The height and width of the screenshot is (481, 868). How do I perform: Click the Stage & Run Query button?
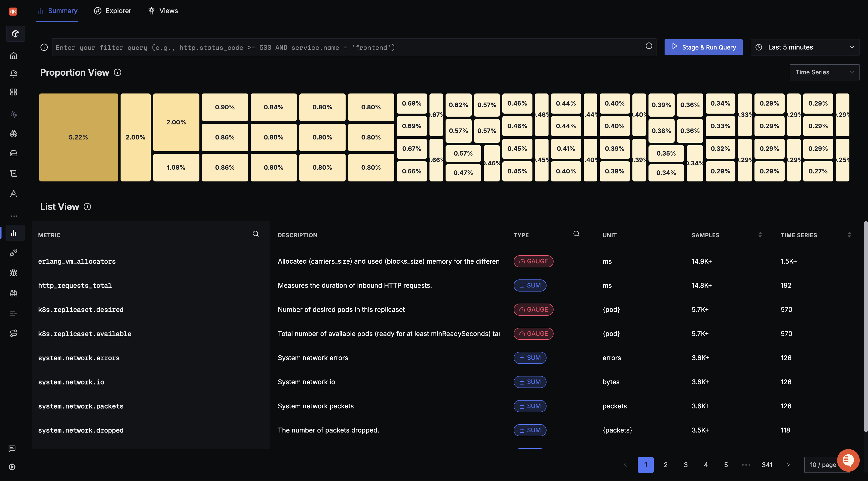tap(703, 47)
